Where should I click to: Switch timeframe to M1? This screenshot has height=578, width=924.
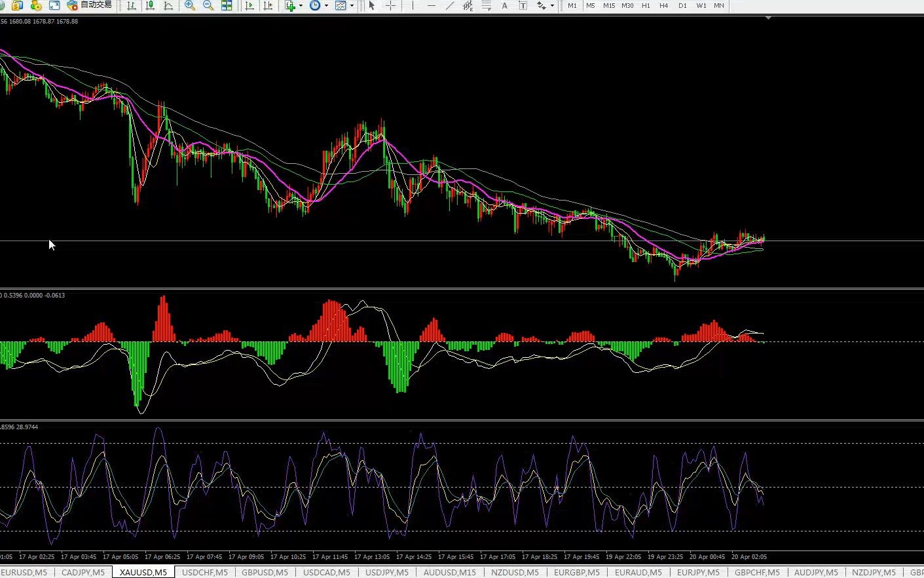572,5
